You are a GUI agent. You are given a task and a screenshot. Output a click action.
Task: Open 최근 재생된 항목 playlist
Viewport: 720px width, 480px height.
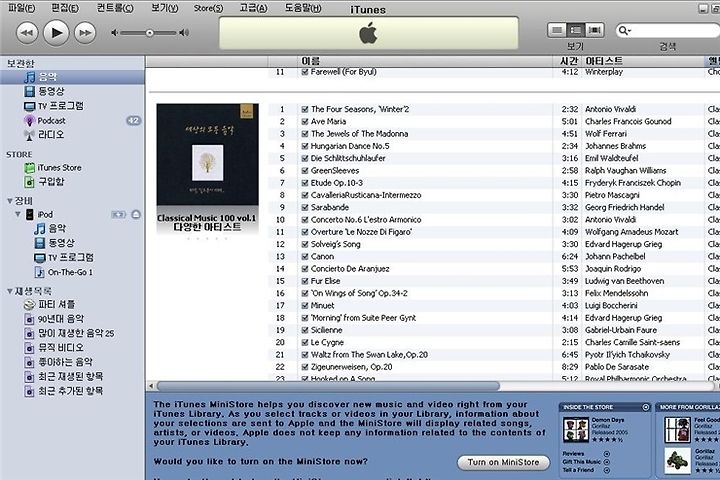(70, 377)
